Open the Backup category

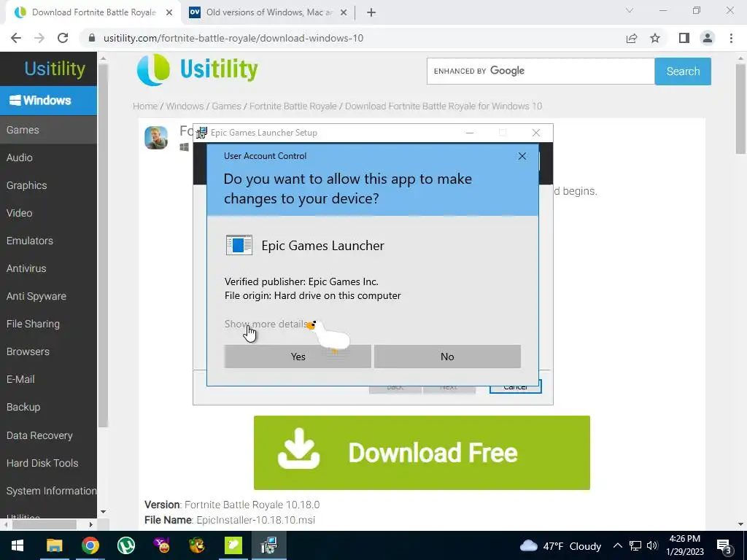pos(48,407)
